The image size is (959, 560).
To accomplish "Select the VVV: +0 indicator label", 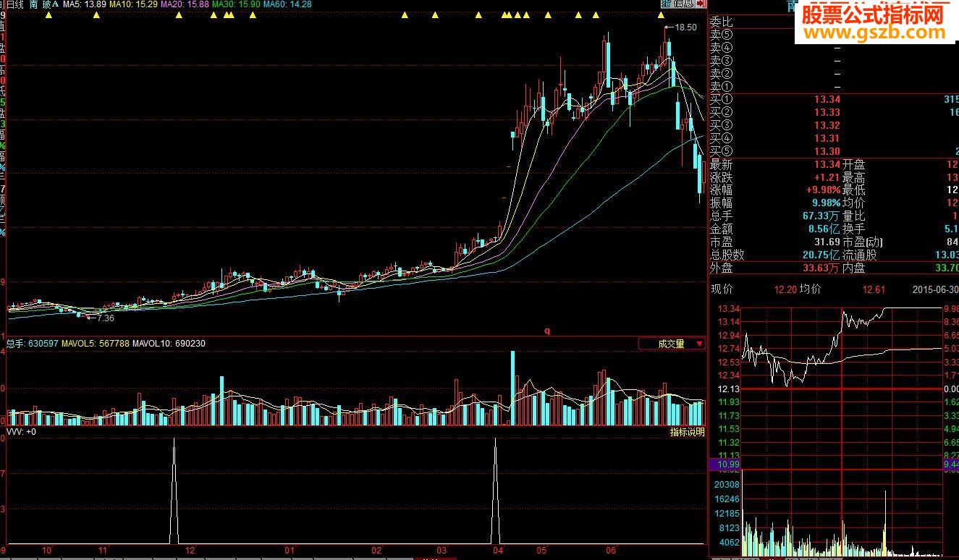I will click(x=21, y=431).
